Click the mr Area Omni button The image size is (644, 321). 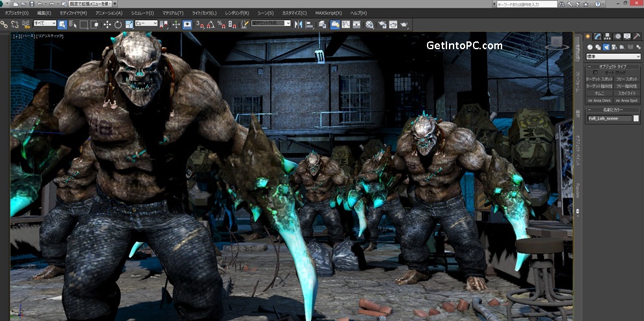(x=600, y=100)
